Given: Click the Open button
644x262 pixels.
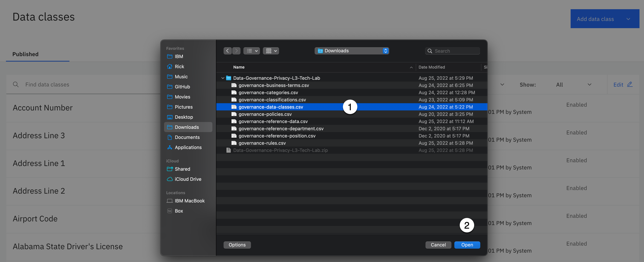Looking at the screenshot, I should click(467, 245).
